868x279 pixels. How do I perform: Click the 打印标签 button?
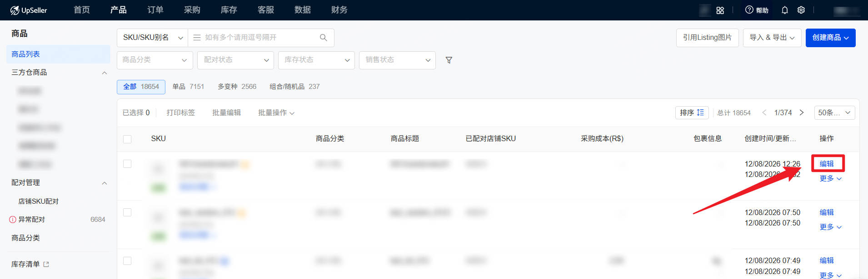[x=180, y=113]
